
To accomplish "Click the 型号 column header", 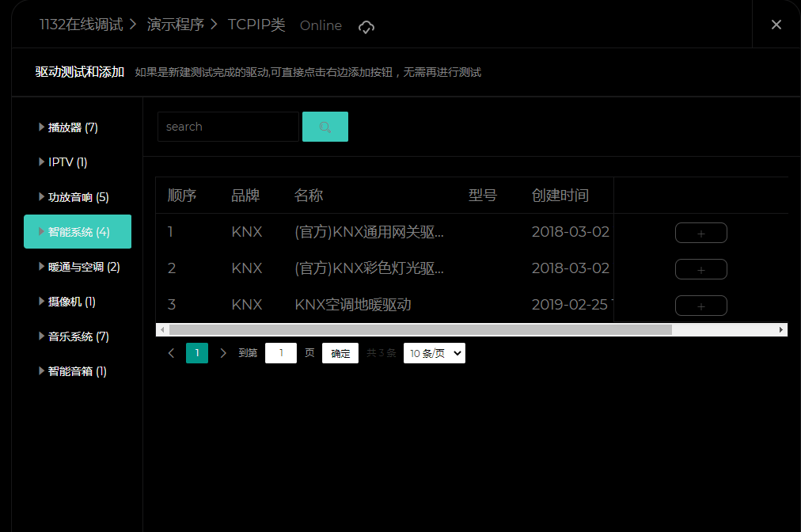I will tap(483, 196).
